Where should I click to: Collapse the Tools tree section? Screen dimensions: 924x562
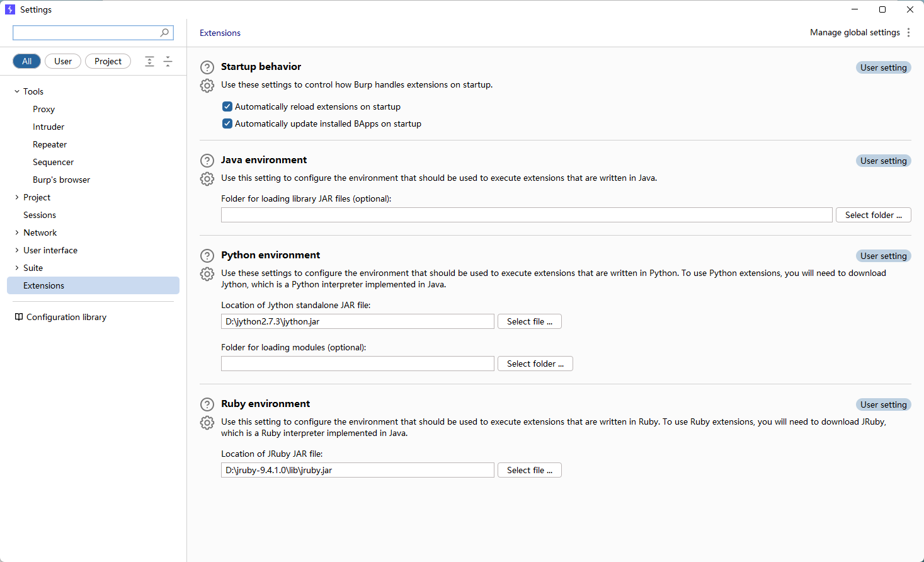pos(17,91)
